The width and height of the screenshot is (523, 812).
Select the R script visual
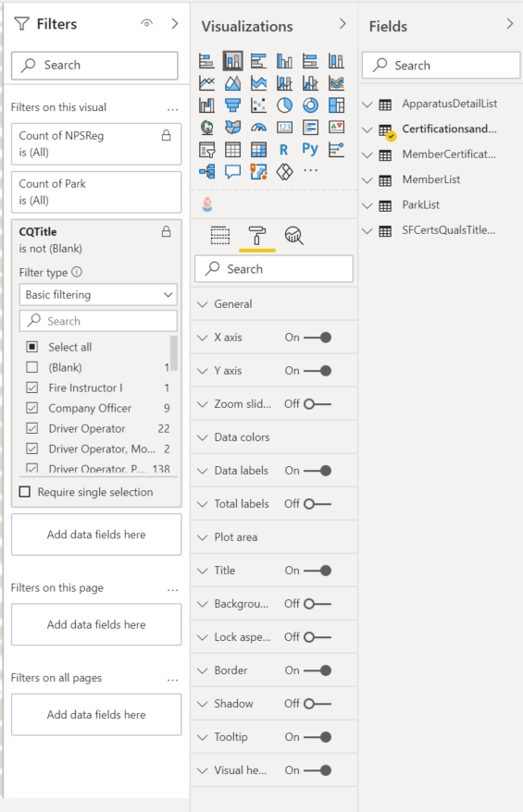[x=283, y=150]
